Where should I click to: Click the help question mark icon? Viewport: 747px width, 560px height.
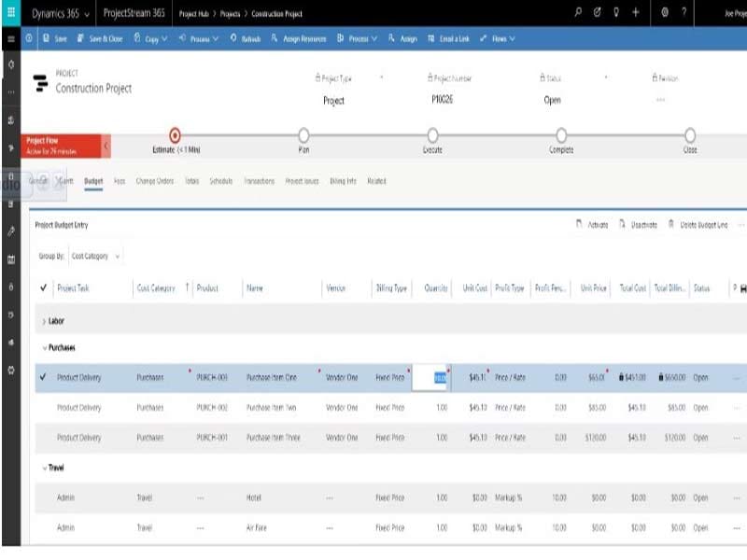pyautogui.click(x=684, y=13)
